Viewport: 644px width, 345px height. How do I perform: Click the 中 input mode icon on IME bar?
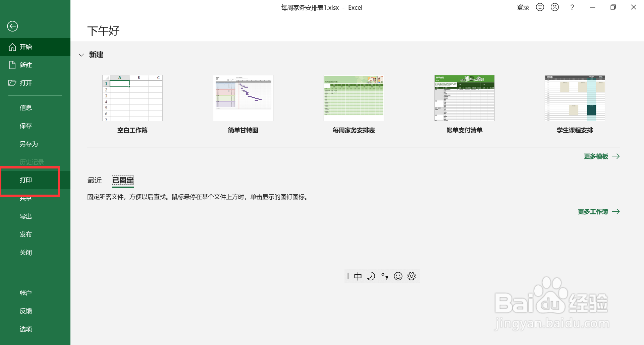[358, 276]
